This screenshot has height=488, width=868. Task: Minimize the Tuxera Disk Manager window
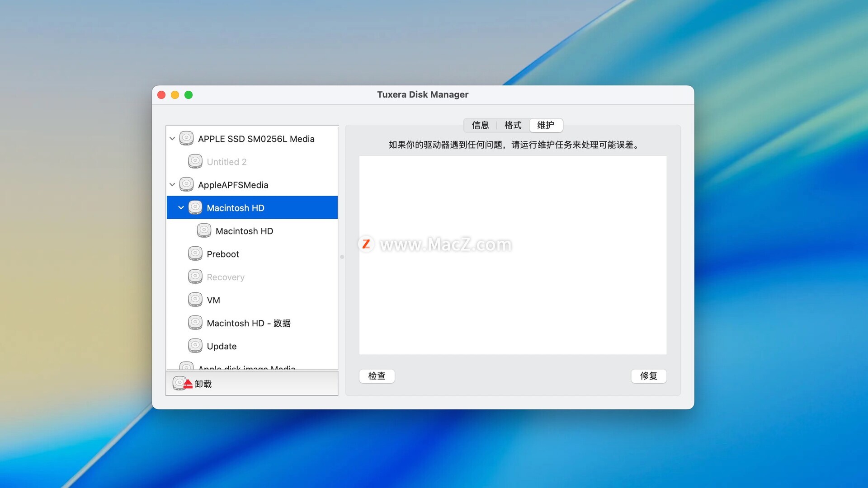175,94
